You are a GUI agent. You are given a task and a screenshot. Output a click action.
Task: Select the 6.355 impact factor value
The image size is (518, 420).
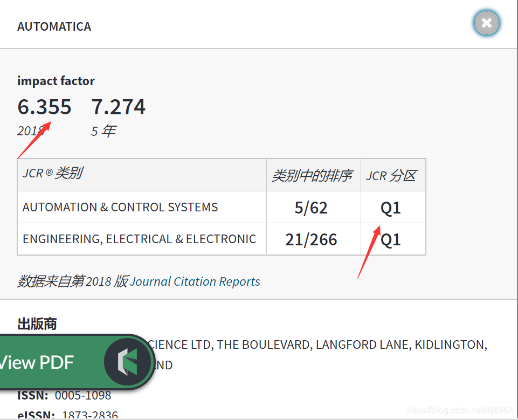pos(44,107)
